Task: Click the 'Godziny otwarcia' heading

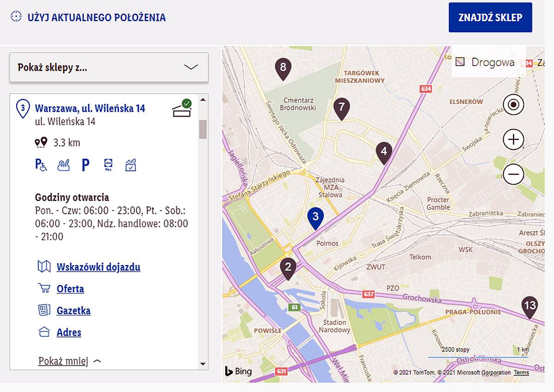Action: (72, 198)
